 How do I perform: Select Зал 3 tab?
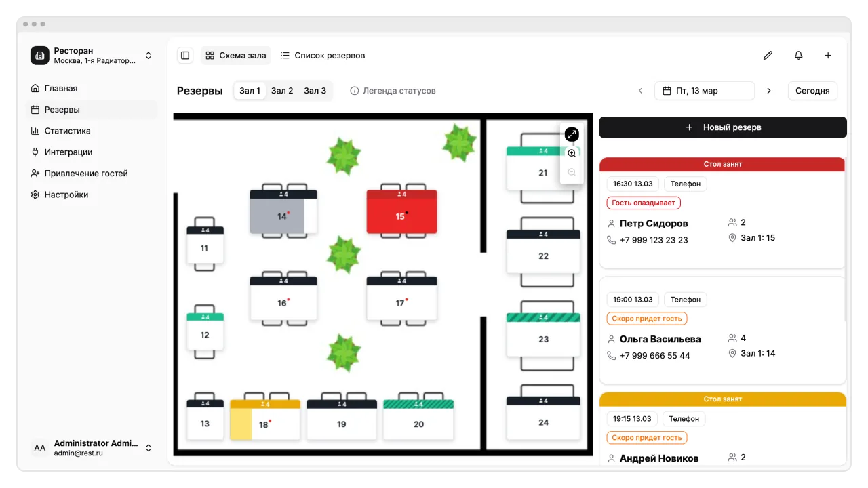coord(315,91)
